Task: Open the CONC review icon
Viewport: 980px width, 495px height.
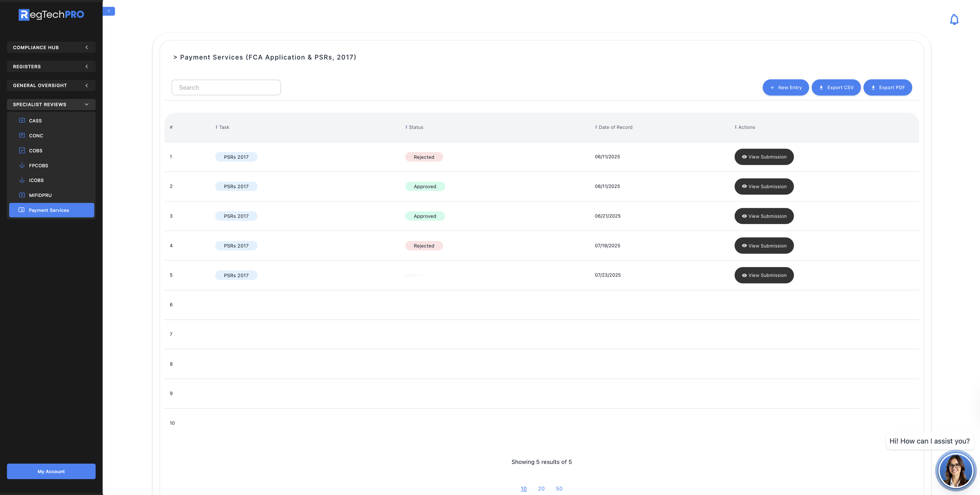Action: pos(22,135)
